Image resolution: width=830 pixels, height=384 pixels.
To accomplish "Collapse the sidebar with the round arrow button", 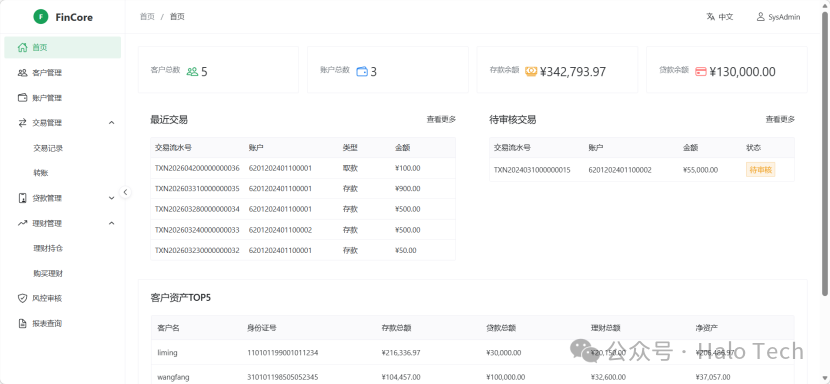I will (x=125, y=192).
